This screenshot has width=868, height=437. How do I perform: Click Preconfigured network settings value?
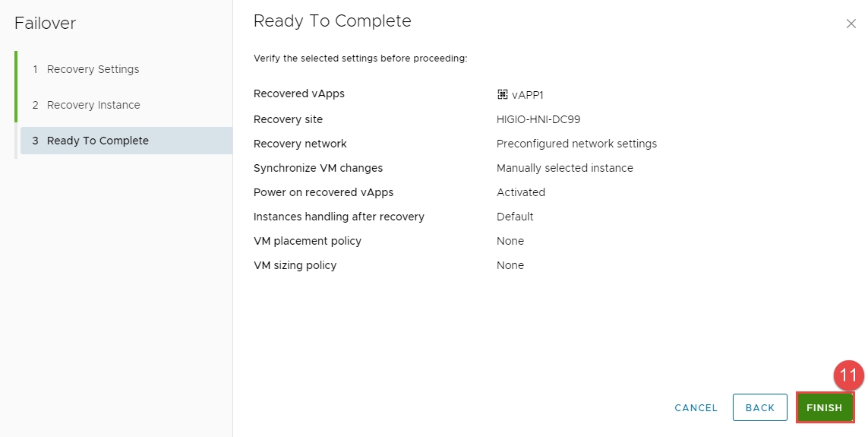pos(576,144)
